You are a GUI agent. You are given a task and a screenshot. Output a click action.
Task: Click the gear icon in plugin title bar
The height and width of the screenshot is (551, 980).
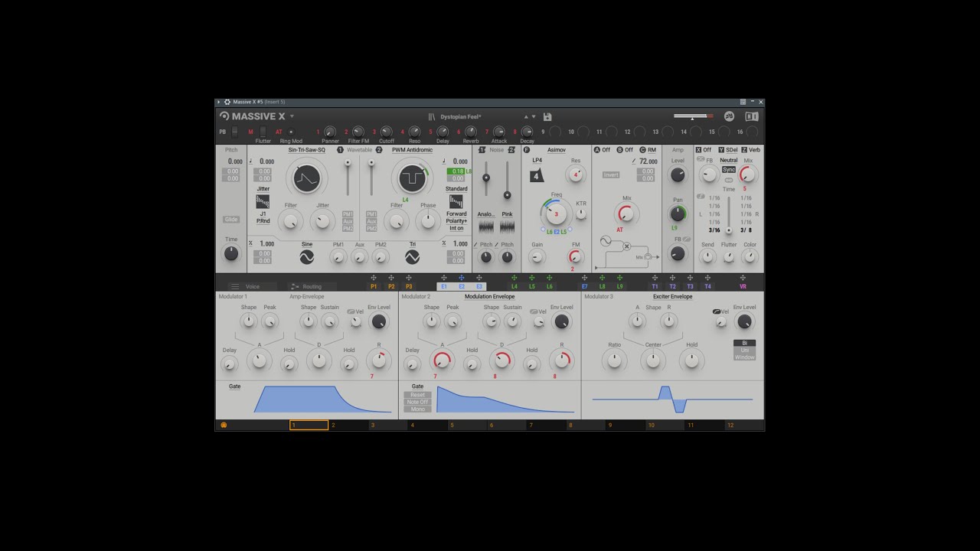[227, 102]
